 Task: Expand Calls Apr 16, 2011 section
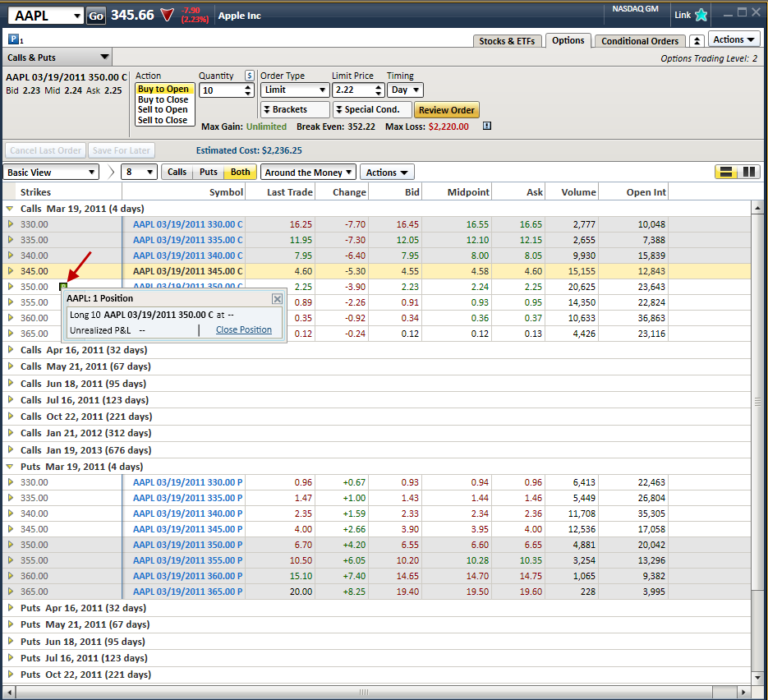(x=10, y=350)
